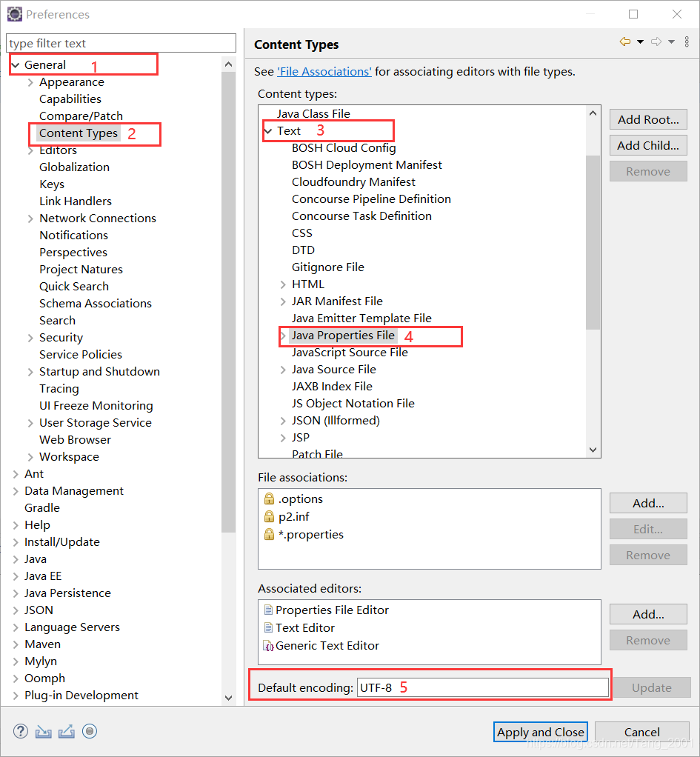Select JavaScript Source File content type

point(350,353)
